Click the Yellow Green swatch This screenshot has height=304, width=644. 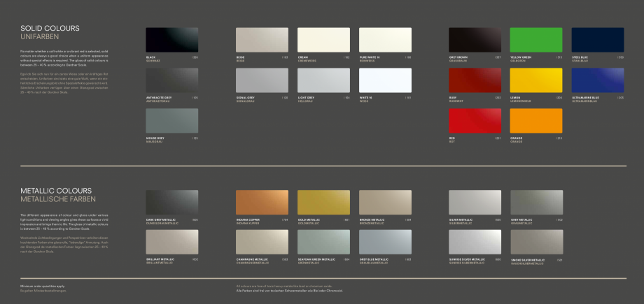click(x=536, y=40)
